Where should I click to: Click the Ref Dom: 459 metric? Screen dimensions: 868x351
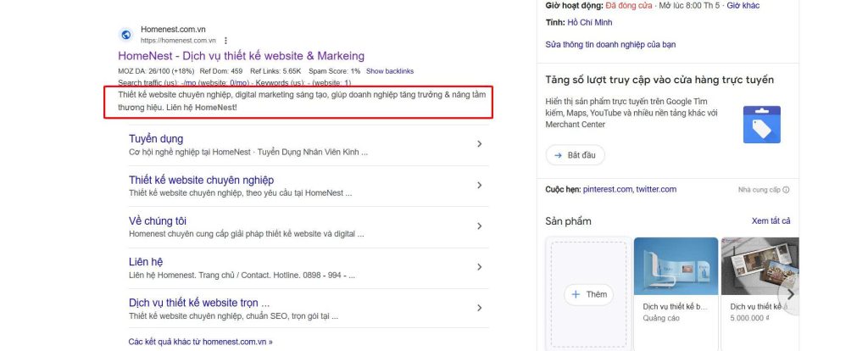[x=221, y=71]
